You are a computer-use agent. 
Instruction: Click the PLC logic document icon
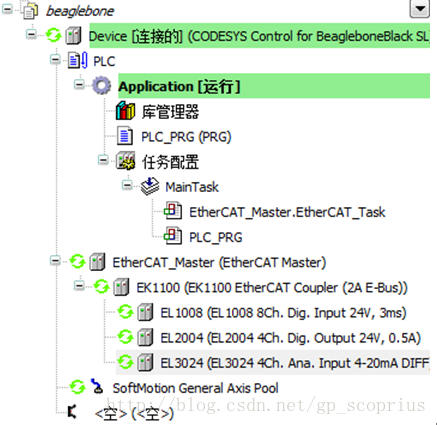pos(78,60)
